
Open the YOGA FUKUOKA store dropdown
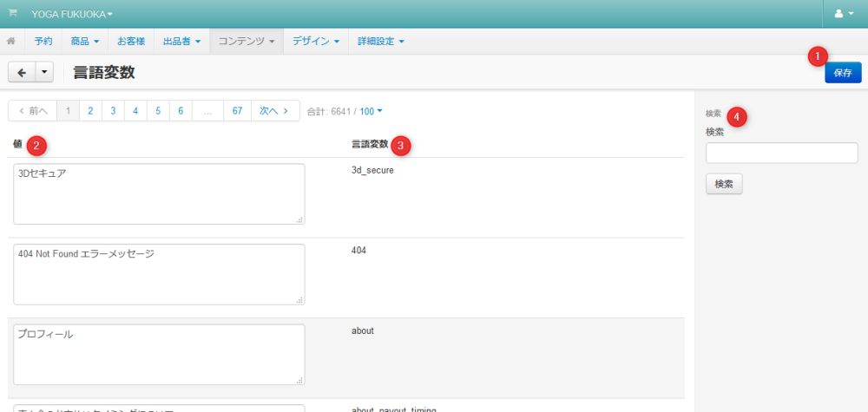point(72,14)
